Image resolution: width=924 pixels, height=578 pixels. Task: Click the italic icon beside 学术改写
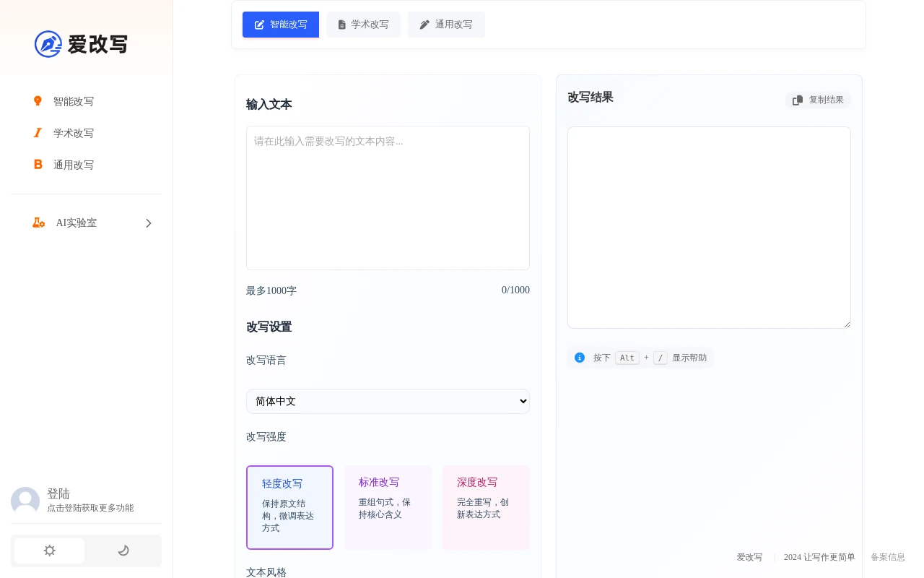coord(38,133)
